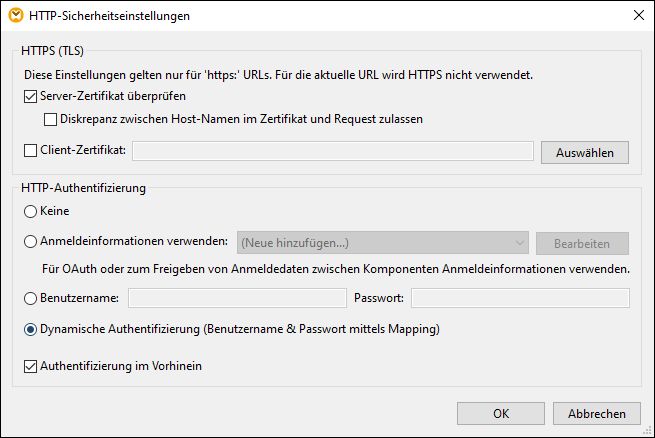Select the Keine radio option

click(30, 211)
